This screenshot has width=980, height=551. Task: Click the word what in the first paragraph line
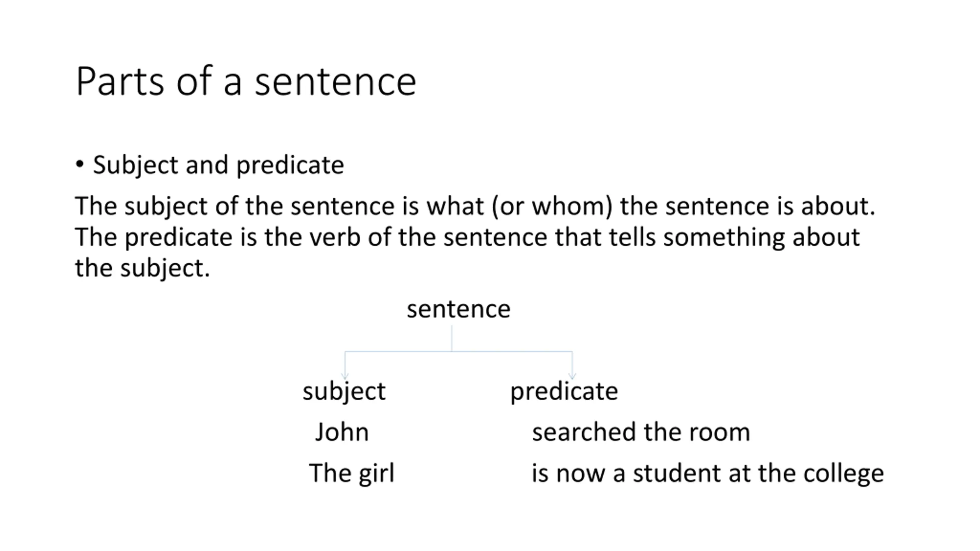pyautogui.click(x=456, y=206)
